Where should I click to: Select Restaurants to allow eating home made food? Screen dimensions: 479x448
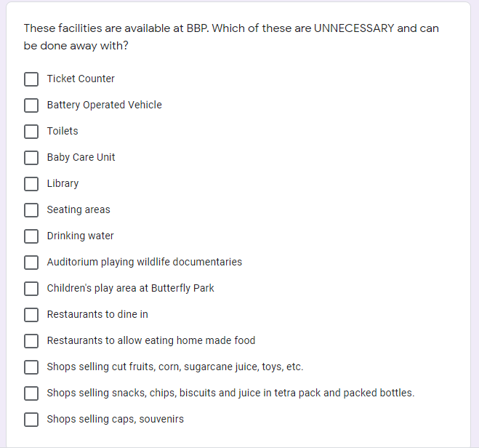(31, 340)
